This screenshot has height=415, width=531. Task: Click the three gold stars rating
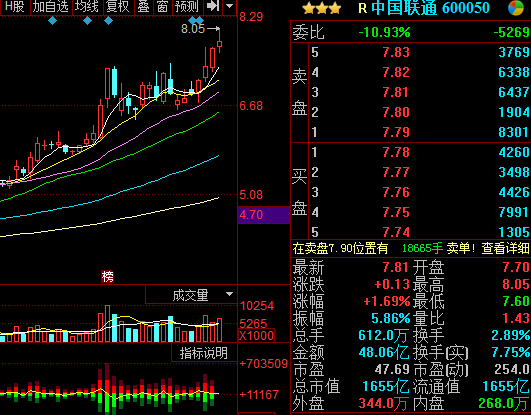pyautogui.click(x=321, y=8)
